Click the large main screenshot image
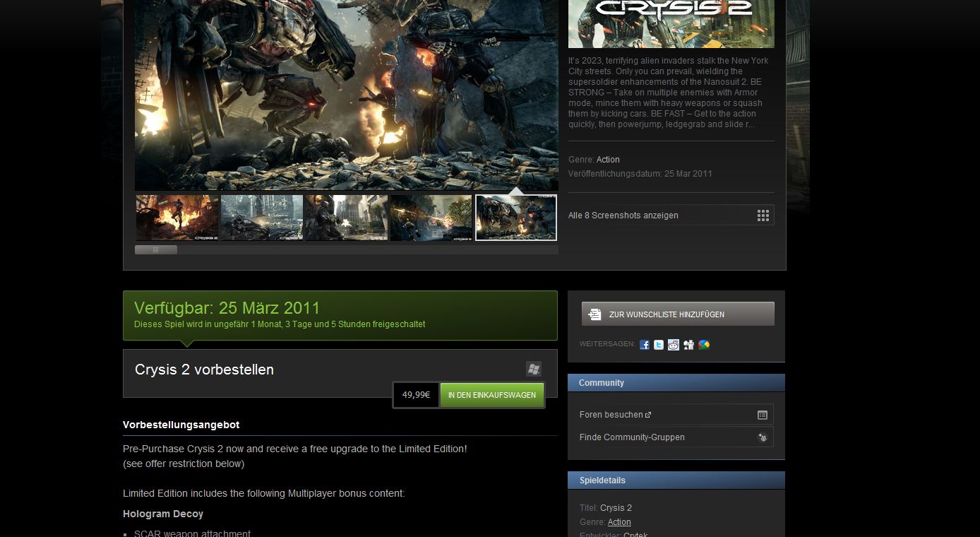This screenshot has width=980, height=537. 347,95
